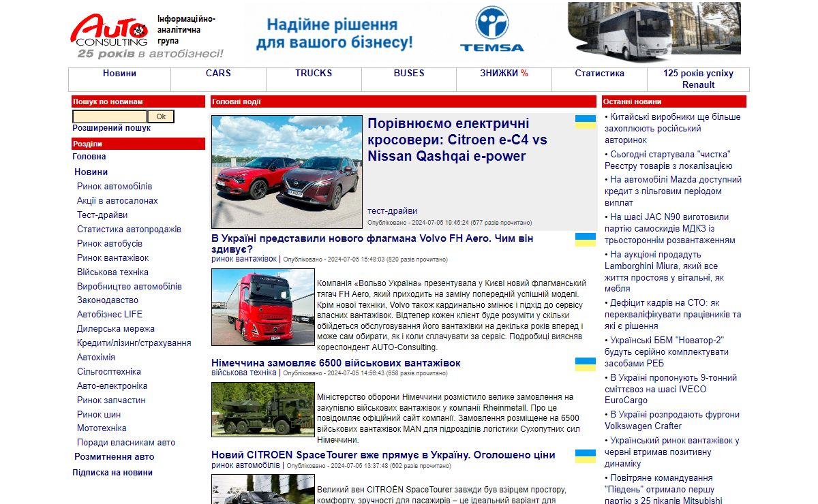
Task: Open the Citroen e-C4 vs Nissan Qashqai headline
Action: coord(457,140)
